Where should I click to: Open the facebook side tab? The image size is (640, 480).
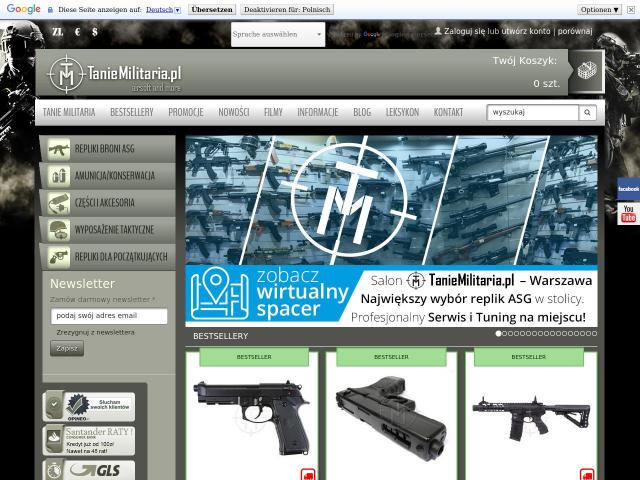pos(628,189)
